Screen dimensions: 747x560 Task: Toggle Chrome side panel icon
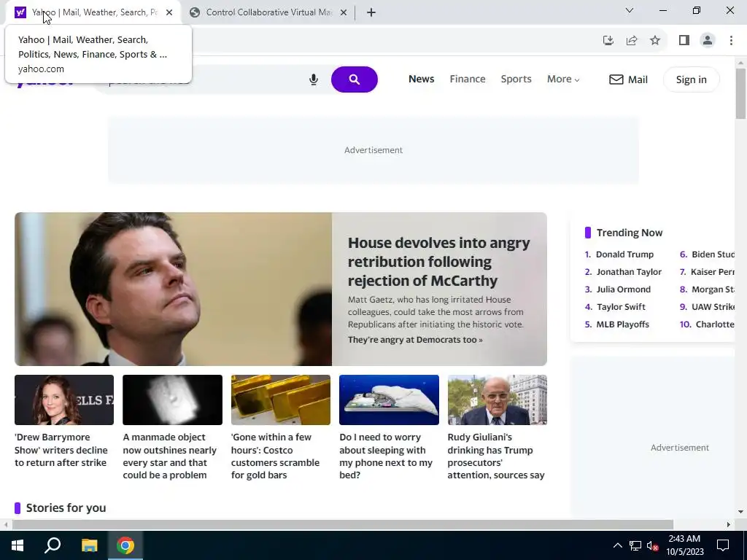684,41
